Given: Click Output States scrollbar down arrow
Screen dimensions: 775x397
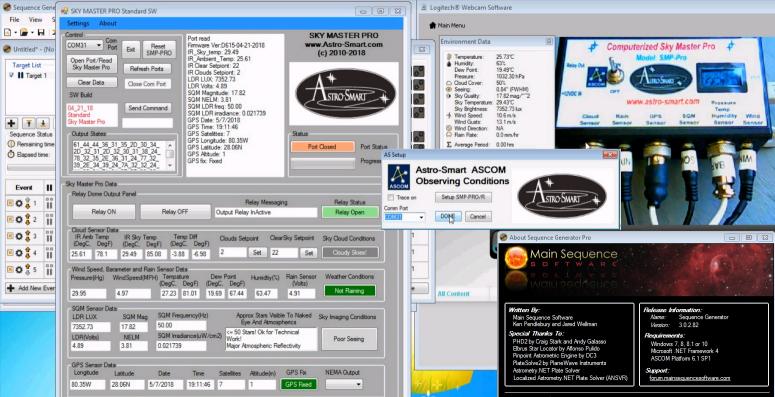Looking at the screenshot, I should coord(170,166).
